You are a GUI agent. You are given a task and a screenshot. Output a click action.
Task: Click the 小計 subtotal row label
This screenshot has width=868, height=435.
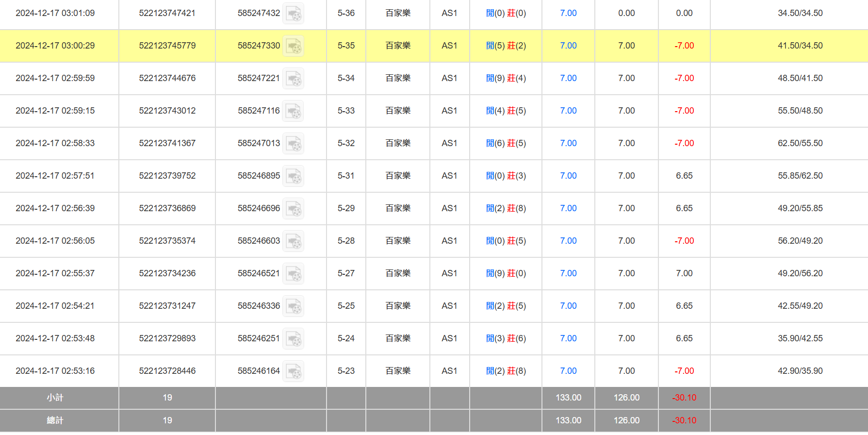[x=55, y=398]
